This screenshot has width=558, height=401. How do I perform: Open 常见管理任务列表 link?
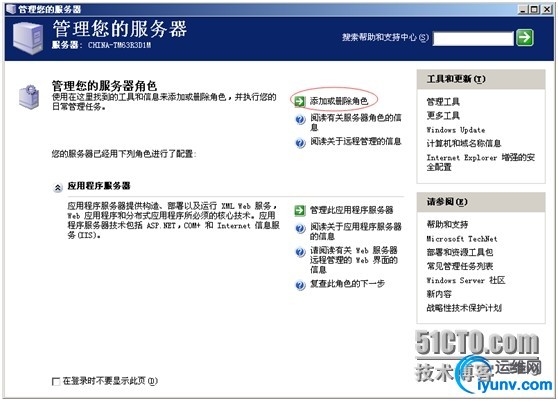click(459, 266)
